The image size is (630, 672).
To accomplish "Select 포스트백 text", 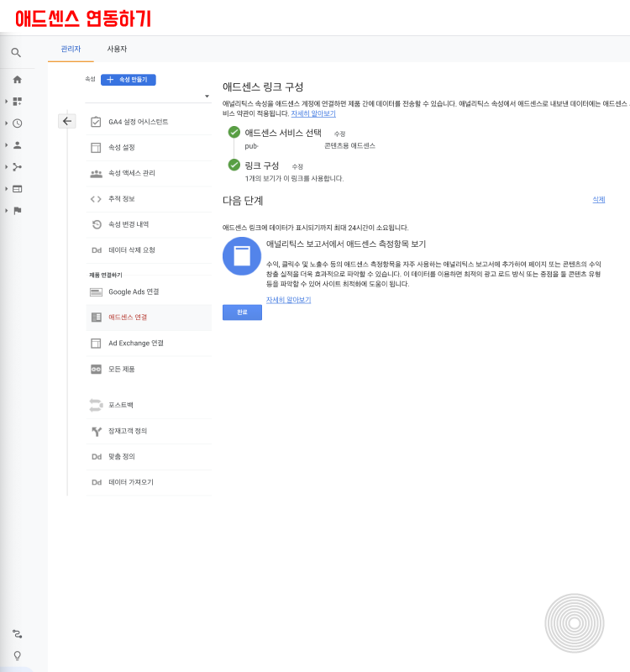I will [x=120, y=405].
